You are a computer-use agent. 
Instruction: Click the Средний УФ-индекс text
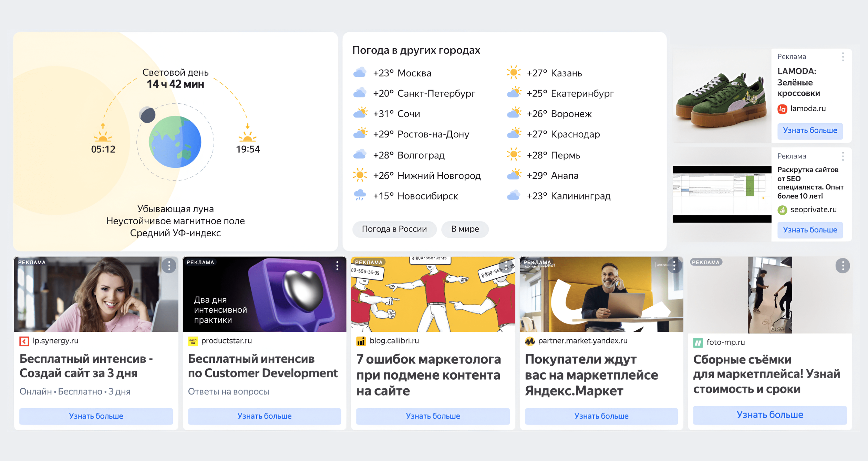(175, 233)
